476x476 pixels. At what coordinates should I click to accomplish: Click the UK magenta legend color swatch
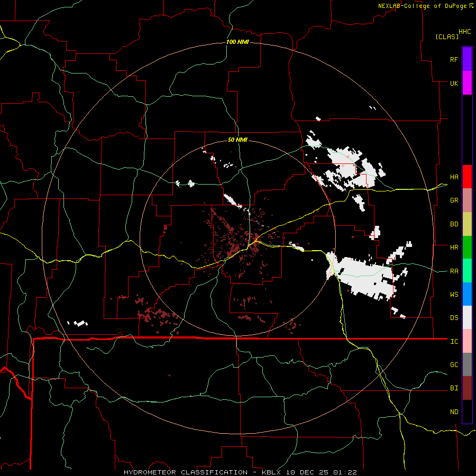pos(467,83)
